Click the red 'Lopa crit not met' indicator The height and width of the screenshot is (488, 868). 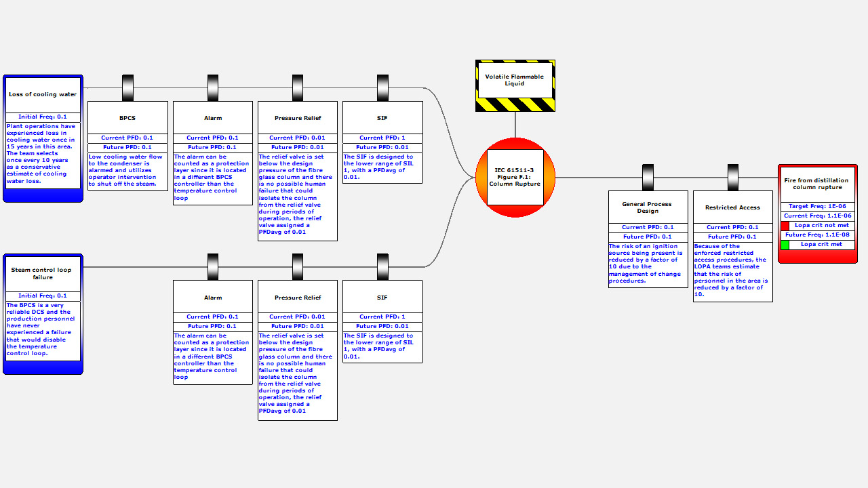coord(785,225)
